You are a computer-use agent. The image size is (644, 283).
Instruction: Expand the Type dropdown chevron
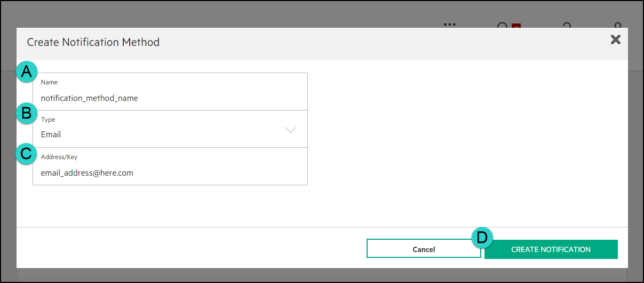pyautogui.click(x=290, y=130)
